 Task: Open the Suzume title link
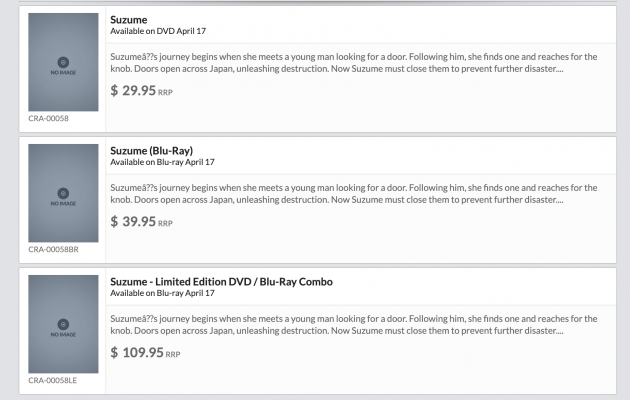point(128,19)
